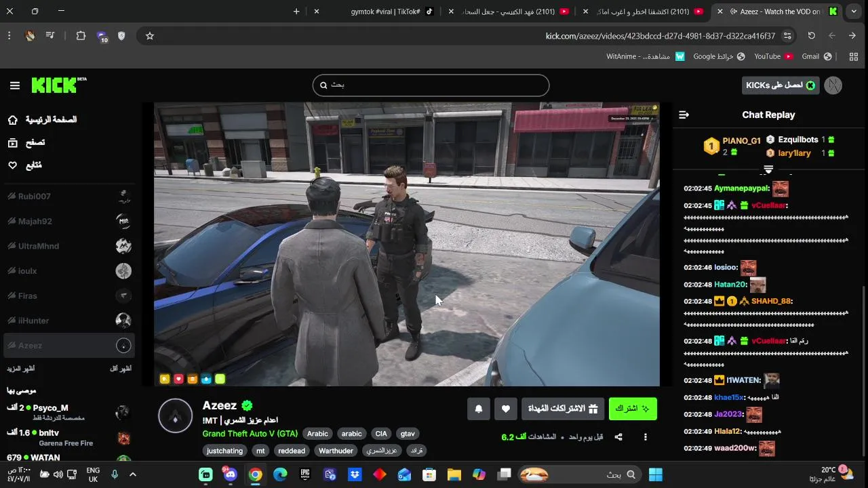Open Firas channel in sidebar
Viewport: 868px width, 488px height.
tap(69, 296)
